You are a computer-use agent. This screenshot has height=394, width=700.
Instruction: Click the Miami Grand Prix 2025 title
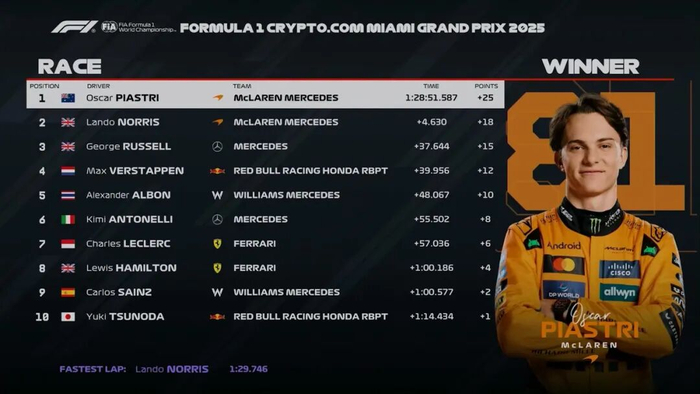pos(362,28)
